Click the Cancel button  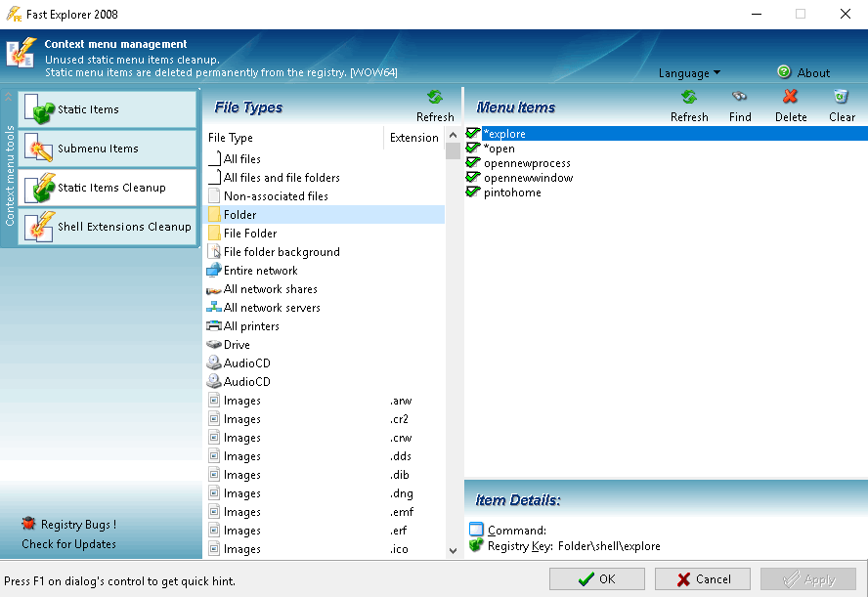703,578
